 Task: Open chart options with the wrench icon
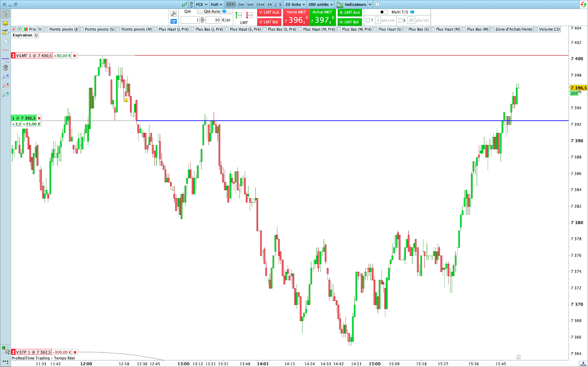[173, 13]
